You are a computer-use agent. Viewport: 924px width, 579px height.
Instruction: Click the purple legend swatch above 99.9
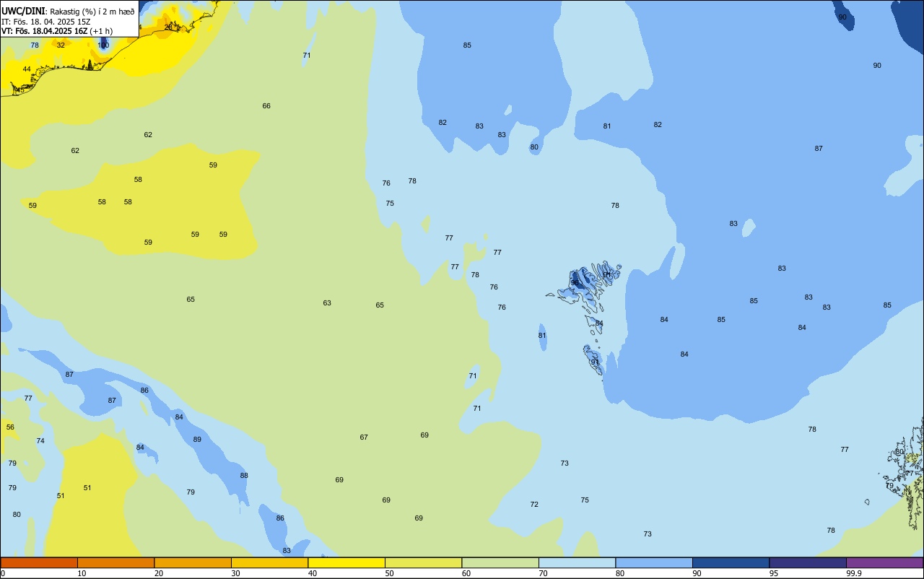coord(885,562)
